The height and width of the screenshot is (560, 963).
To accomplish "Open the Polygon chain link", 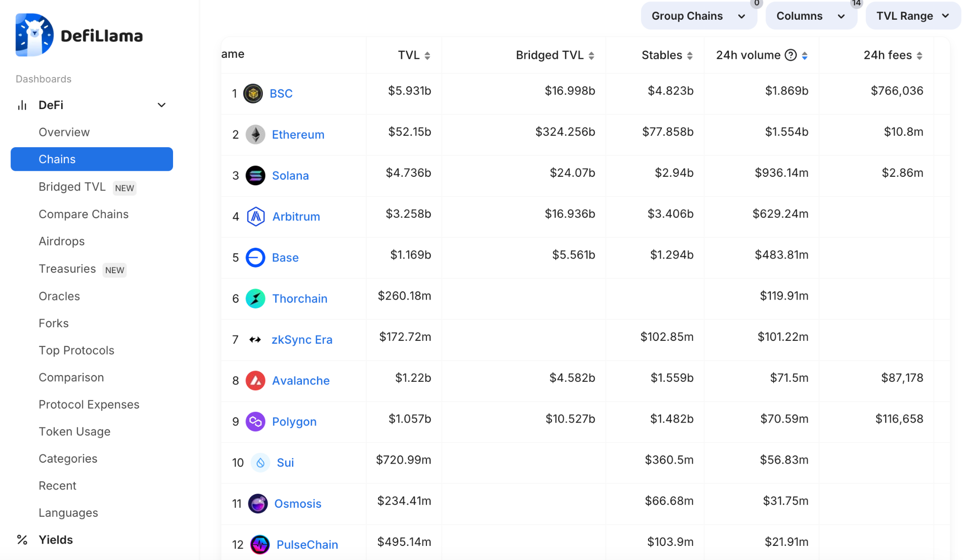I will pyautogui.click(x=294, y=421).
